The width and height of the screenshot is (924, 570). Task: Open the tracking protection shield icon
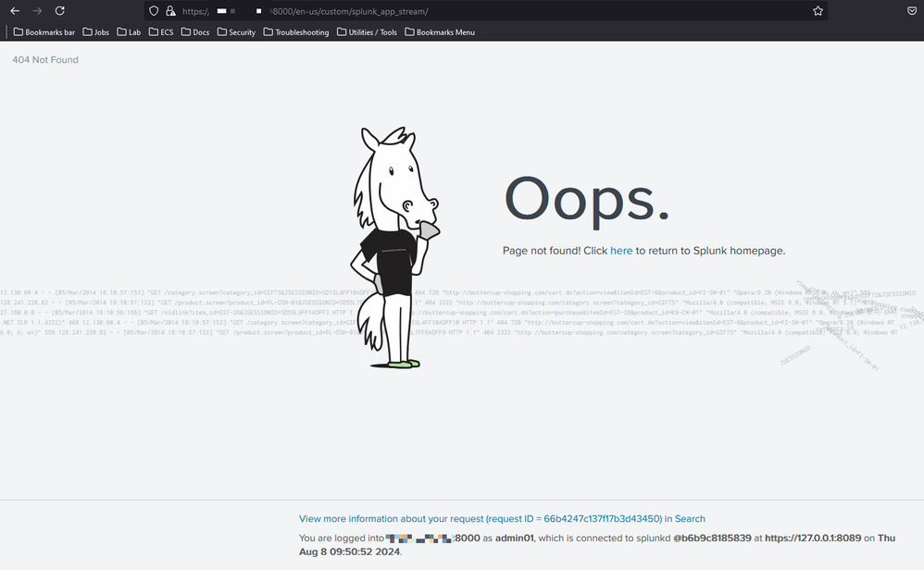[x=154, y=10]
